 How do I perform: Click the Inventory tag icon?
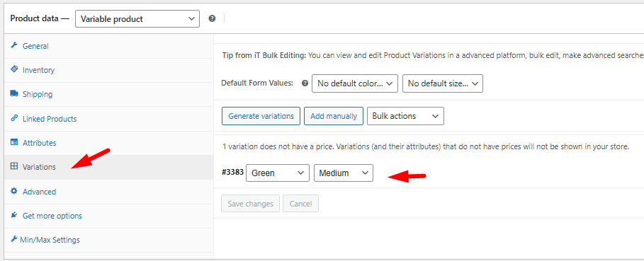tap(14, 69)
